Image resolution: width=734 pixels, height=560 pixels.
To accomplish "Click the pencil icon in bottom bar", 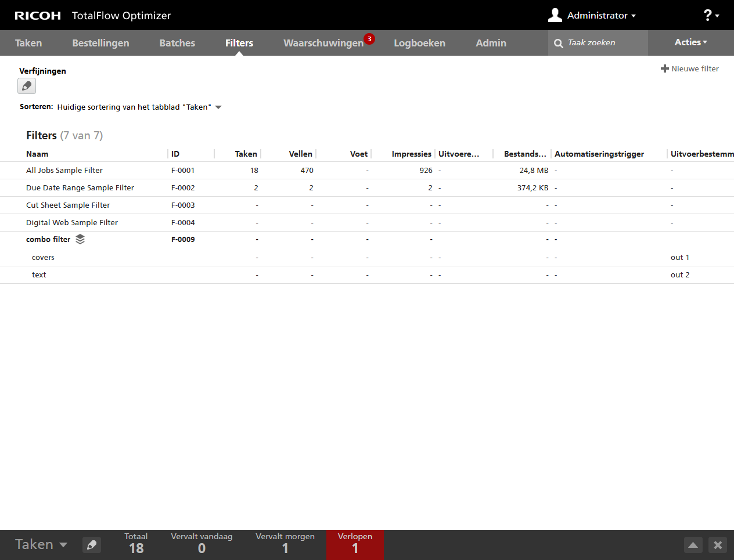I will click(x=92, y=545).
